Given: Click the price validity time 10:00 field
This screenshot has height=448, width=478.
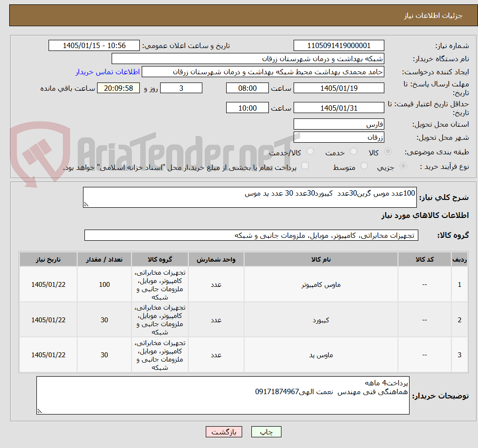Looking at the screenshot, I should click(247, 108).
